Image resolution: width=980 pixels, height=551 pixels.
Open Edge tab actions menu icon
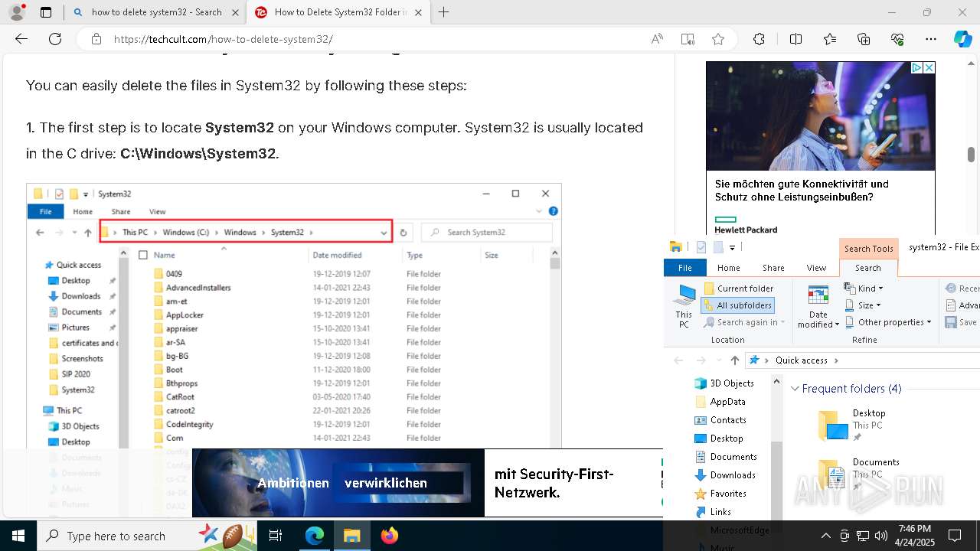[46, 12]
